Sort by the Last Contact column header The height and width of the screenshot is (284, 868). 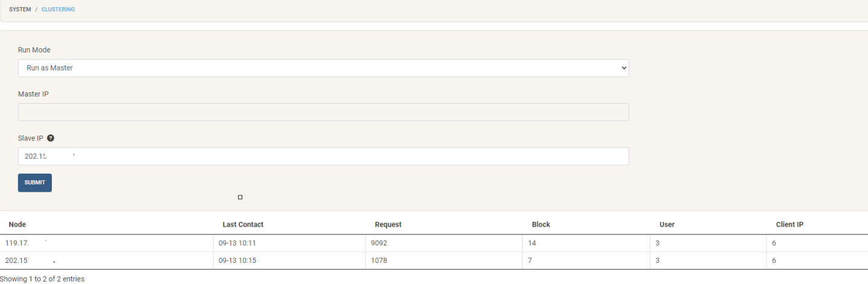pos(243,224)
